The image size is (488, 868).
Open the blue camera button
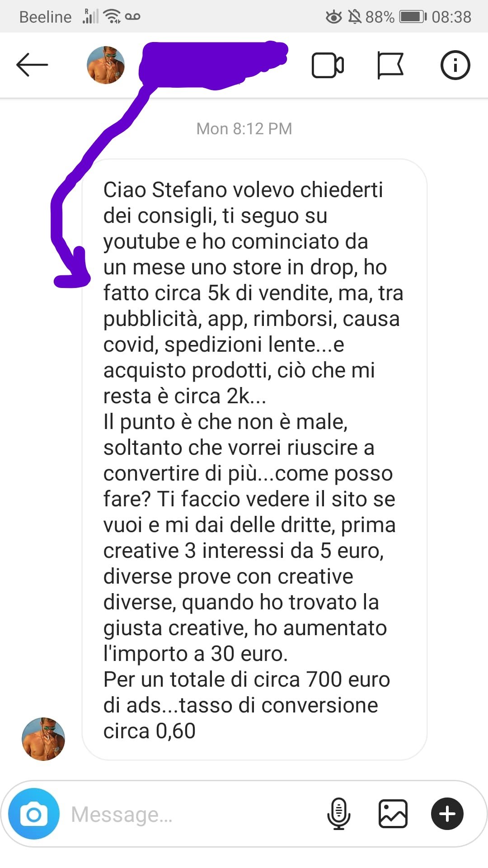34,814
